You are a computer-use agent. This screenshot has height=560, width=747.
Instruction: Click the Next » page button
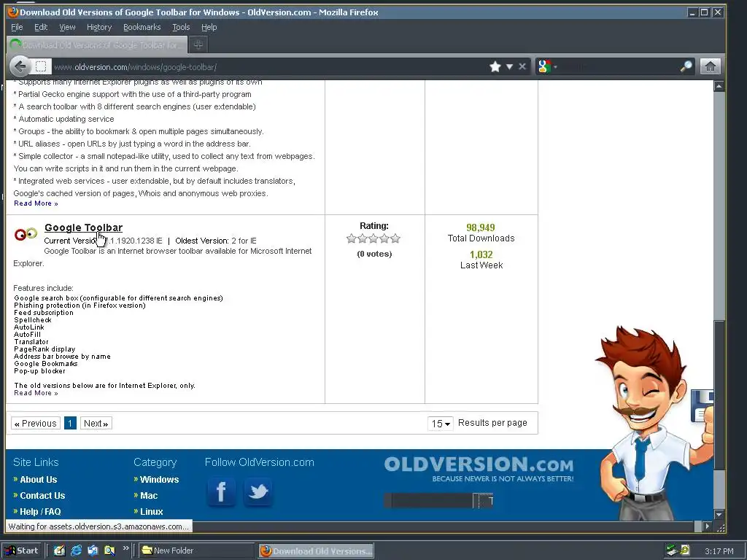pos(96,424)
